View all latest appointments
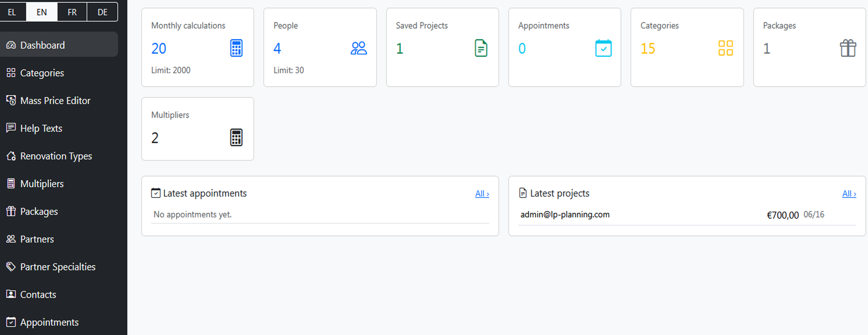 482,194
